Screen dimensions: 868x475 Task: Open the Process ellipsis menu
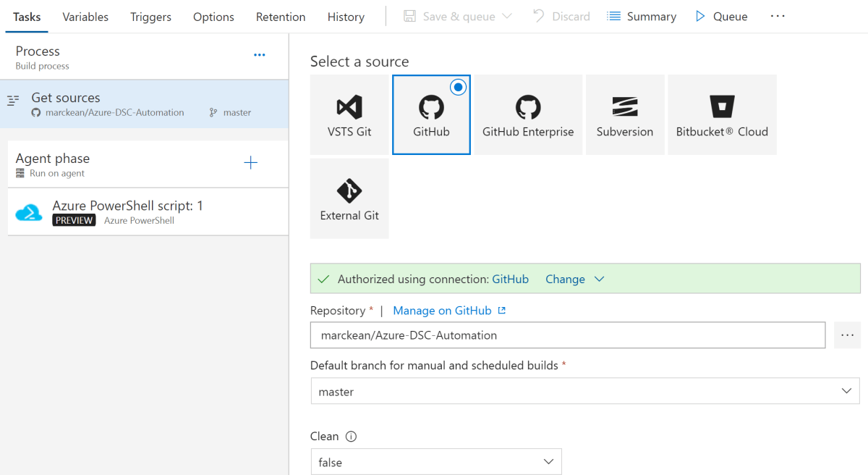coord(260,55)
